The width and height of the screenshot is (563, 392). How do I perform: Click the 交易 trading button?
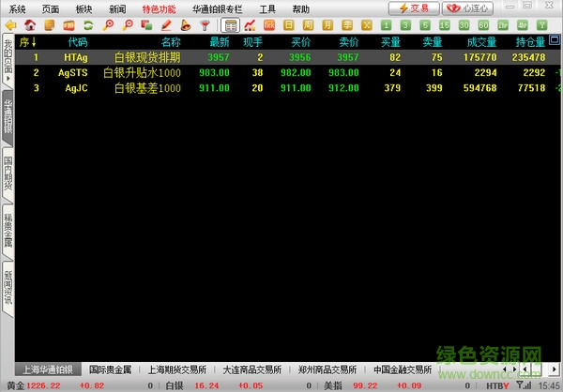pyautogui.click(x=414, y=8)
